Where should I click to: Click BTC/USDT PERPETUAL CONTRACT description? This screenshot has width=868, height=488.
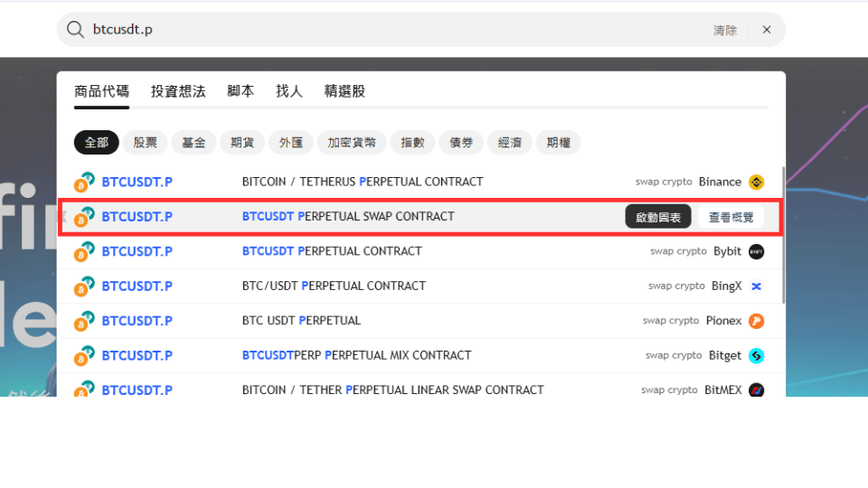[334, 286]
